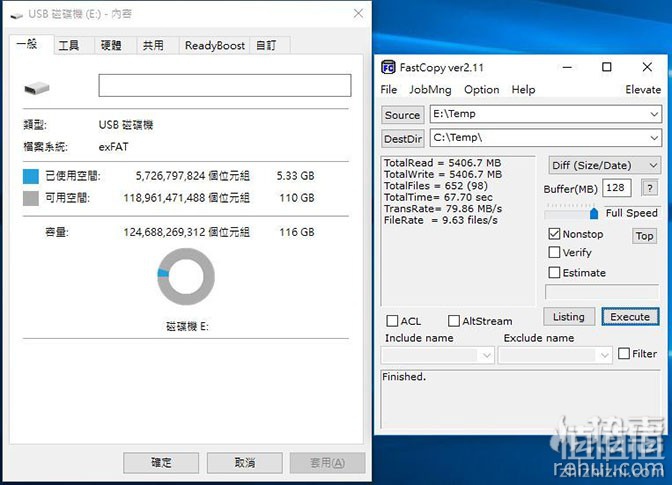
Task: Click the Listing button
Action: [x=569, y=317]
